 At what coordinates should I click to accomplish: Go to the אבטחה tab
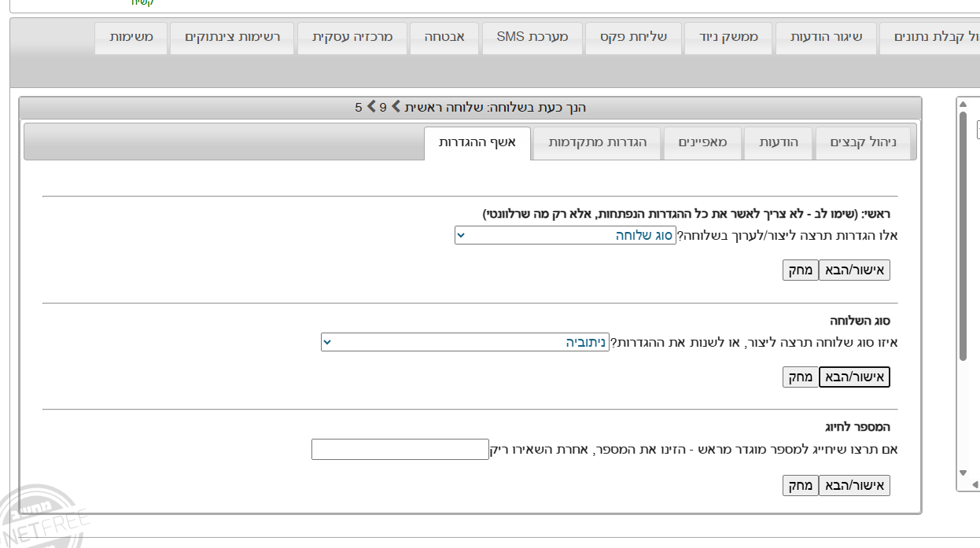coord(444,38)
